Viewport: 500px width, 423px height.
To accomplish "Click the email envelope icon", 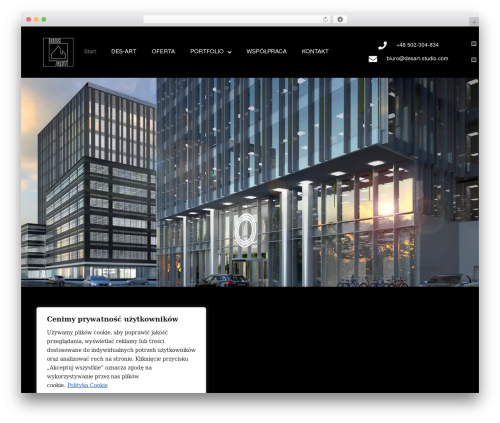I will point(373,59).
